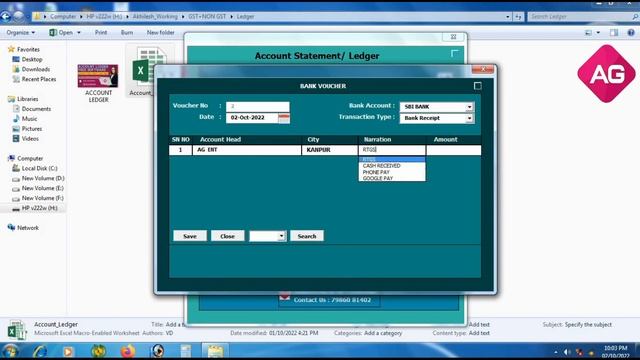640x360 pixels.
Task: Click Computer breadcrumb in address bar
Action: tap(63, 17)
